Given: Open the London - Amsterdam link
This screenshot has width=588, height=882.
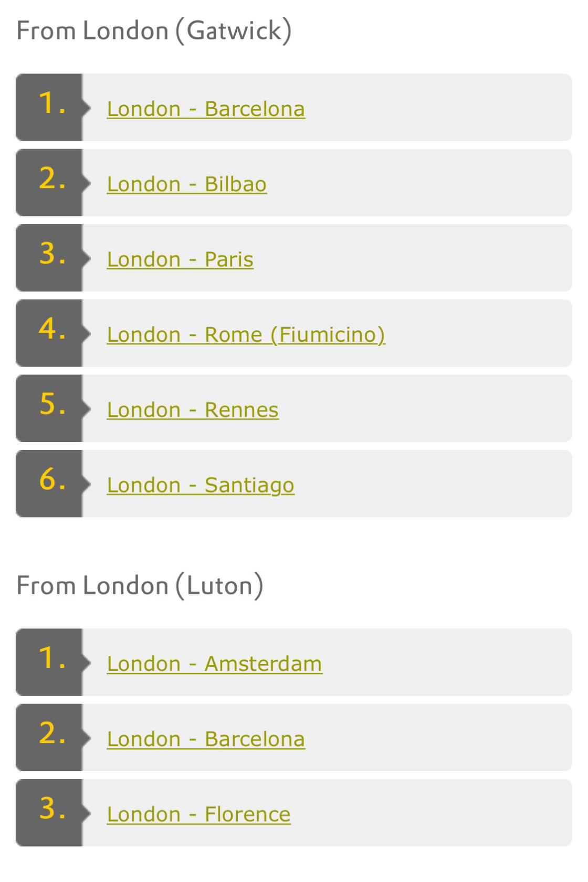Looking at the screenshot, I should 214,664.
